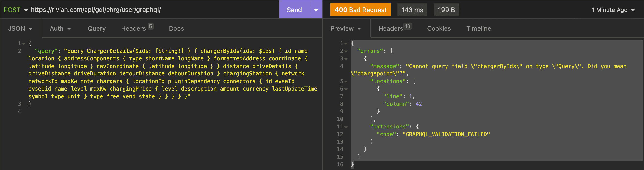Click the request Headers count badge 5

pos(150,26)
